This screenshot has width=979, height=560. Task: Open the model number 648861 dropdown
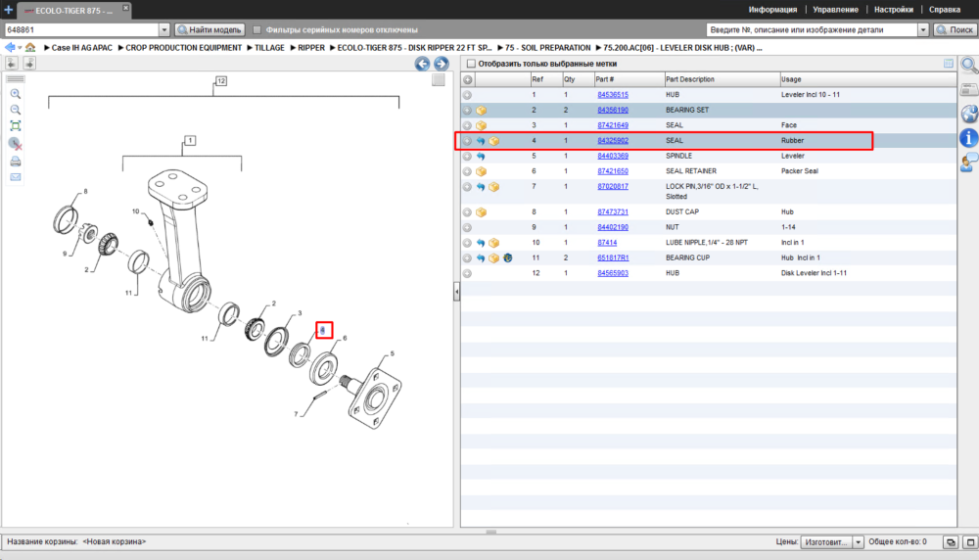pyautogui.click(x=164, y=29)
